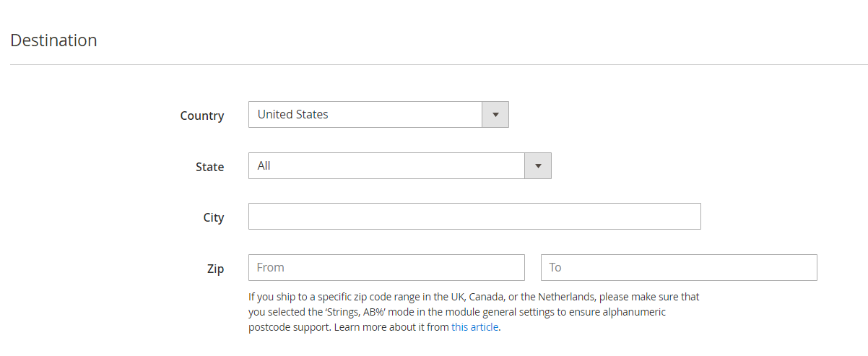Click the Country dropdown arrow button
868x356 pixels.
pyautogui.click(x=495, y=115)
